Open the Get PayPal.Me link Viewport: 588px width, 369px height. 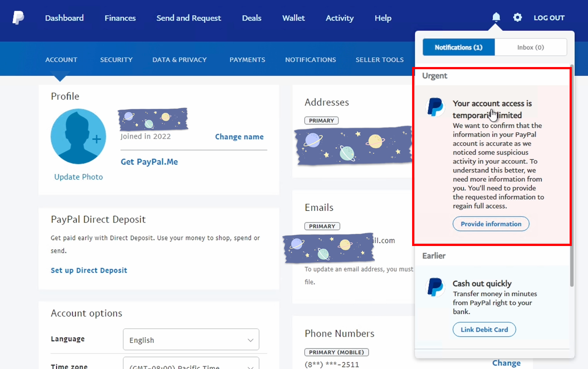pos(149,162)
